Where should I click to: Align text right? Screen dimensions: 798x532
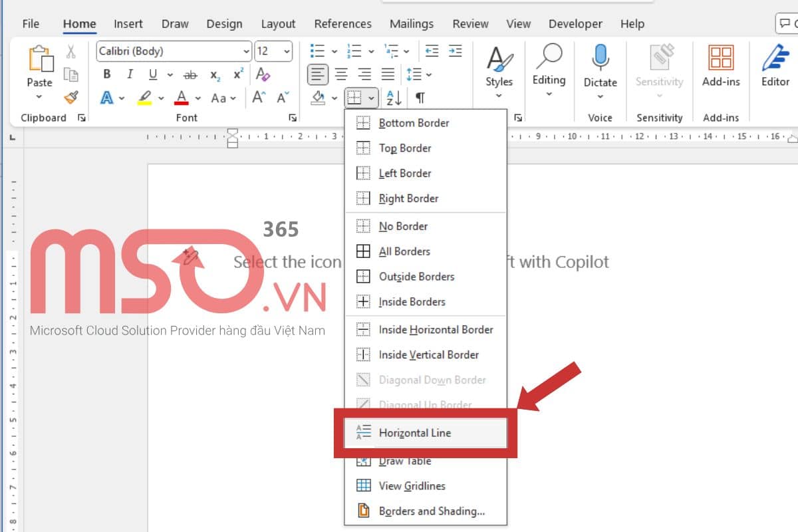[x=364, y=74]
